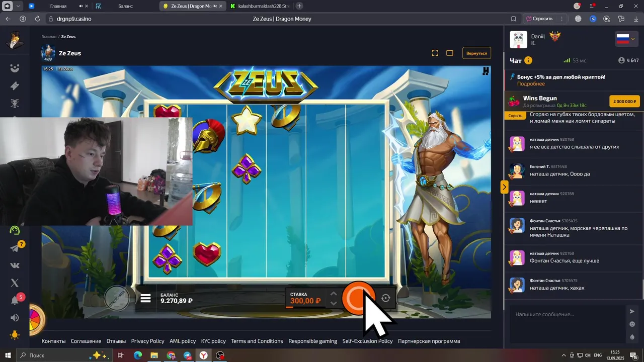
Task: Toggle the light theme lamp icon
Action: coord(15,335)
